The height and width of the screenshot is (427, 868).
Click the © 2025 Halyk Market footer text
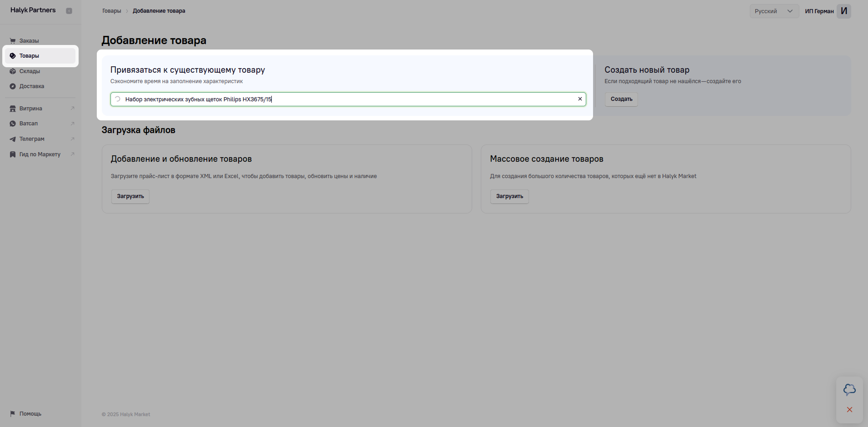126,414
